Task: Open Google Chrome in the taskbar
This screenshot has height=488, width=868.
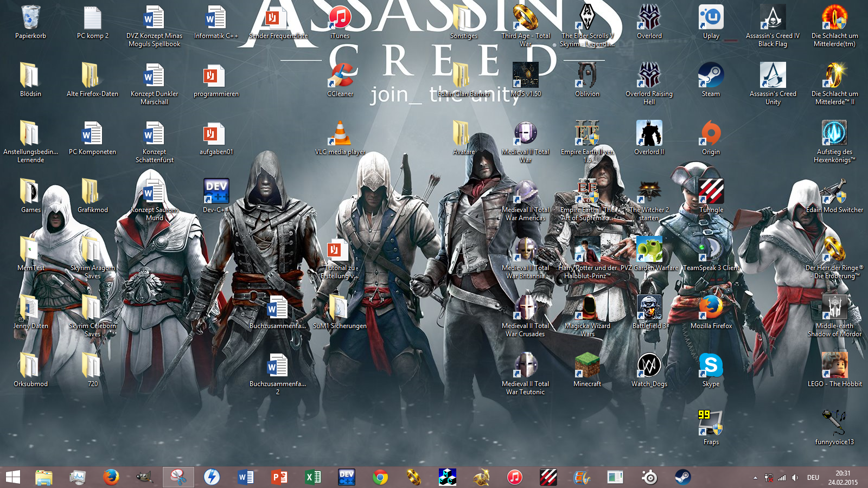Action: pyautogui.click(x=380, y=477)
